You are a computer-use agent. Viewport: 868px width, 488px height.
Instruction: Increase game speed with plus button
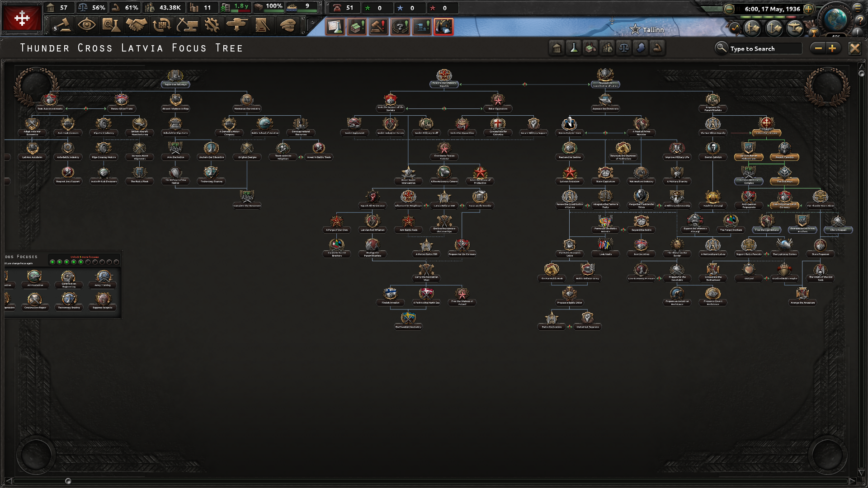point(809,9)
